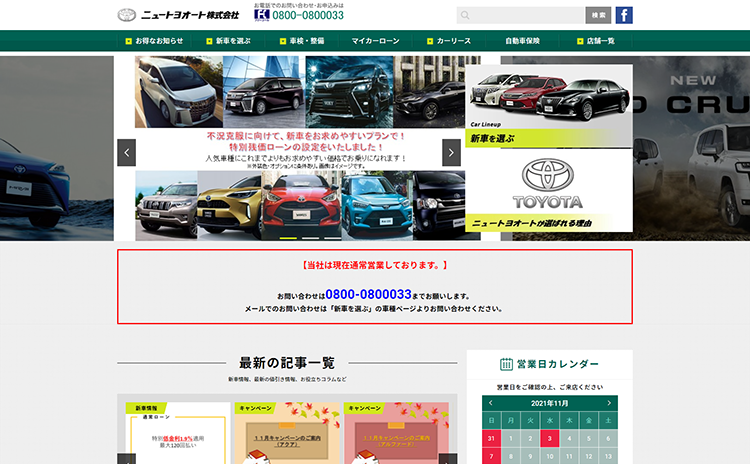Select calendar date 7

(x=491, y=456)
